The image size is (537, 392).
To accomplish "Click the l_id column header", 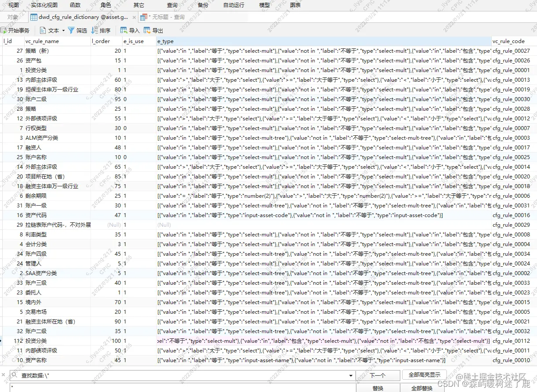I will tap(13, 41).
